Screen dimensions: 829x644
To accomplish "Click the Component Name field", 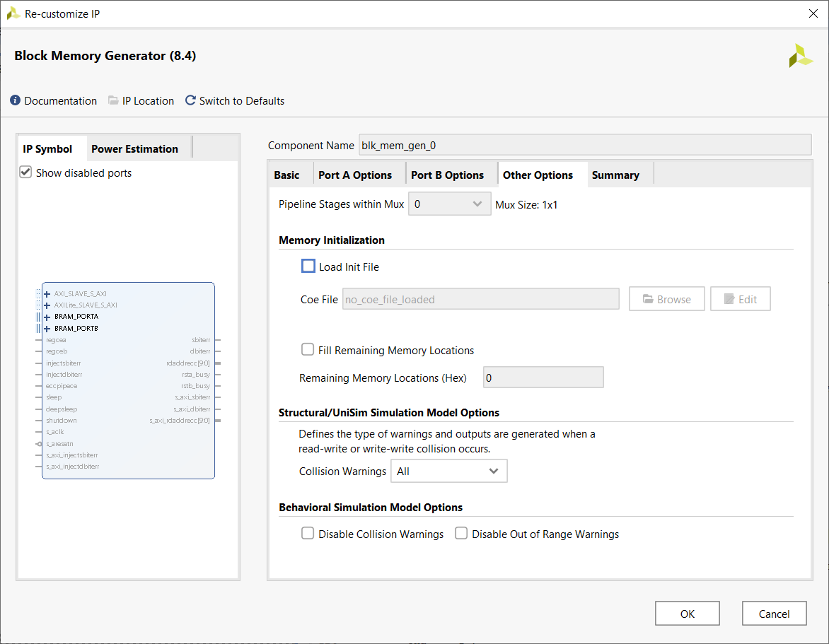I will (585, 145).
